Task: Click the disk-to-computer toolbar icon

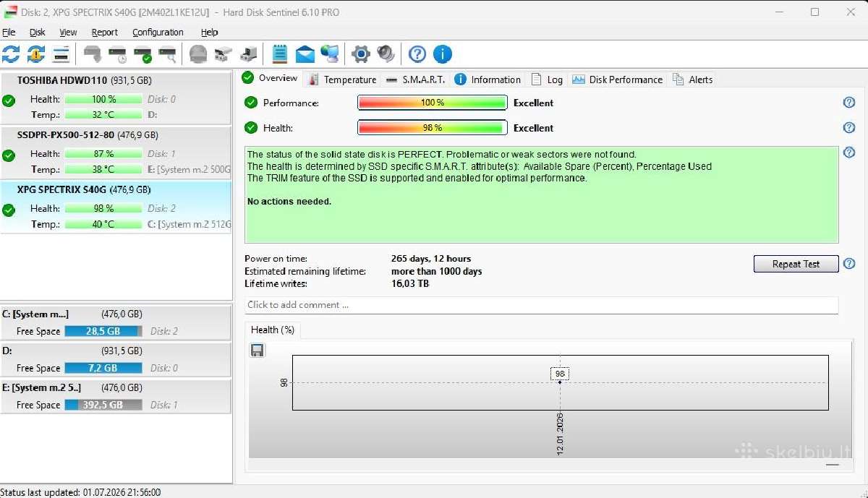Action: pyautogui.click(x=249, y=53)
